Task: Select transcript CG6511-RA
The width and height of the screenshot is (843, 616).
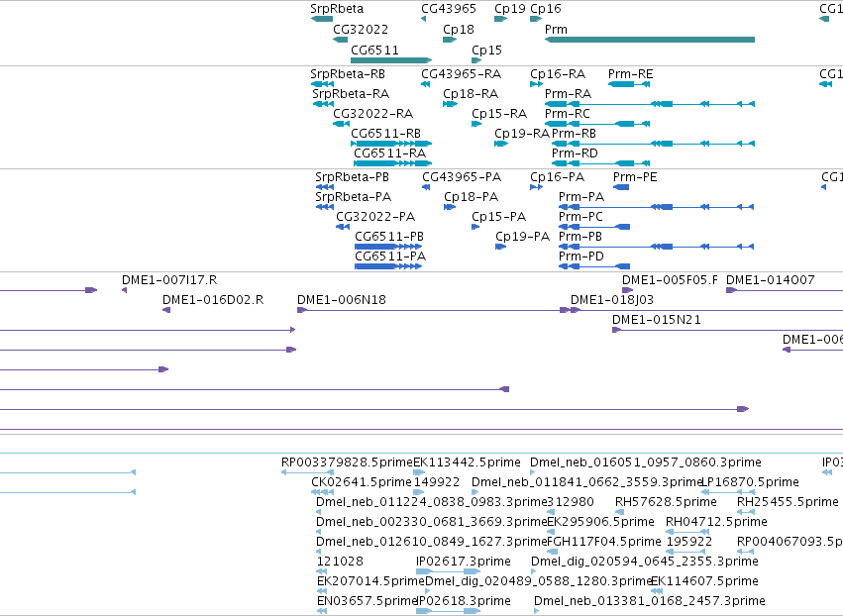Action: point(389,154)
